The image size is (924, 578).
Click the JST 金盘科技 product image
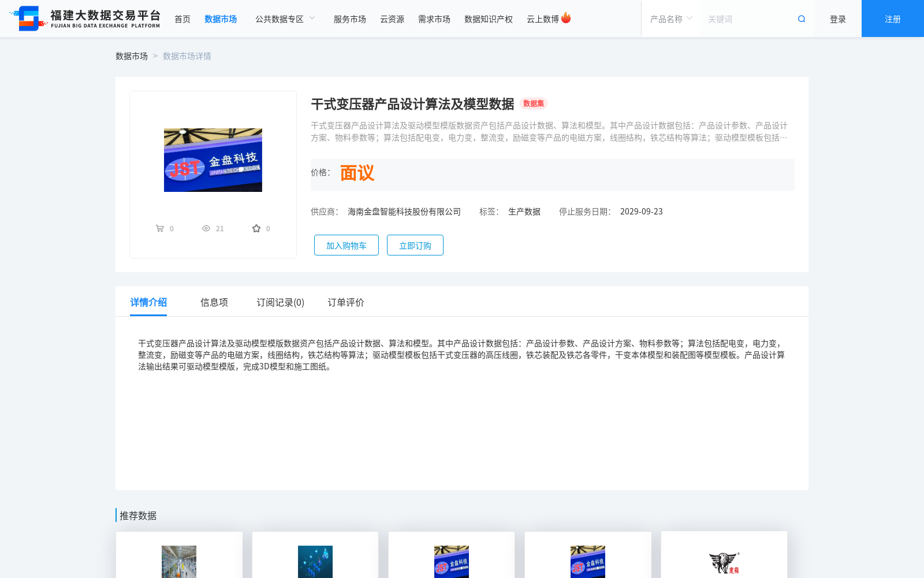click(x=213, y=160)
